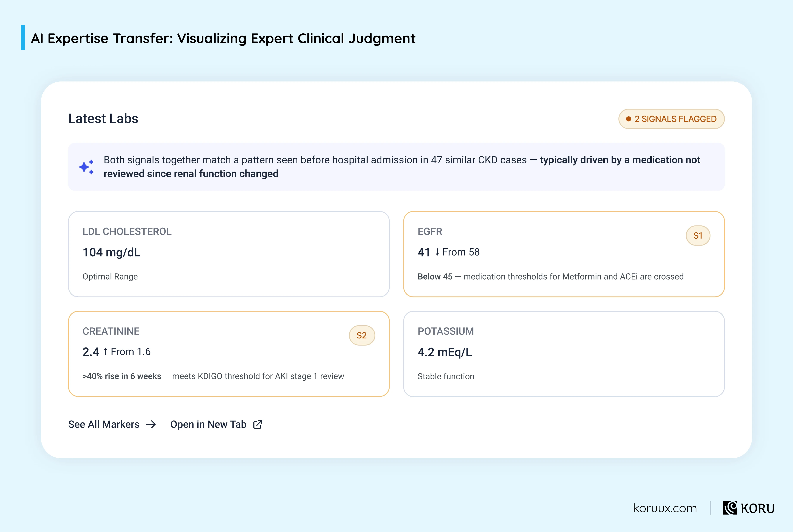
Task: Click the creatinine upward arrow indicator
Action: point(106,352)
